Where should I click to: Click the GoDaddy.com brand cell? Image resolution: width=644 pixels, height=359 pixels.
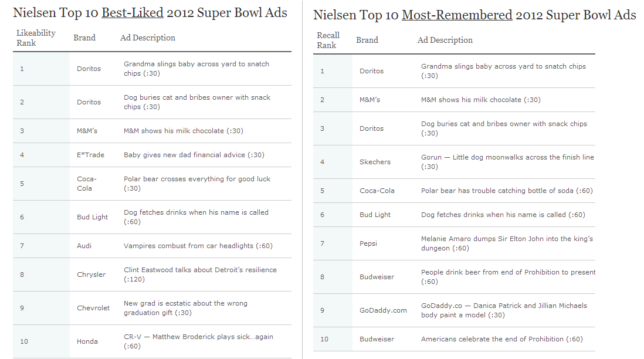[383, 310]
